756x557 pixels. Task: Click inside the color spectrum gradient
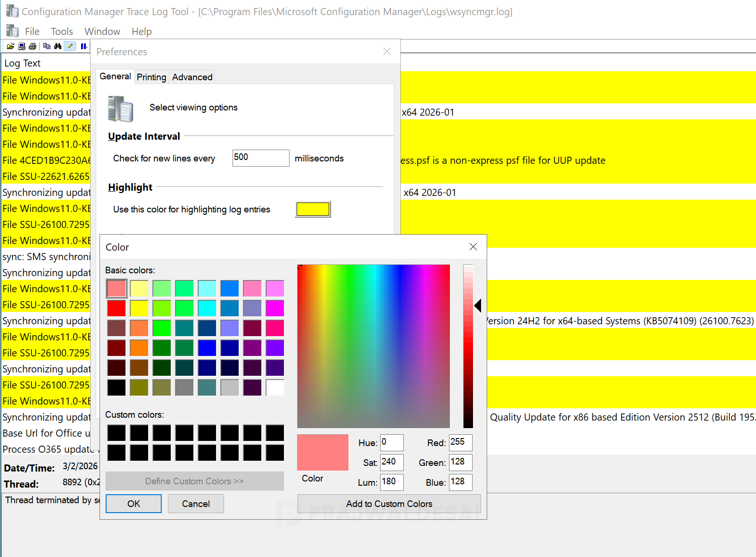pyautogui.click(x=374, y=346)
